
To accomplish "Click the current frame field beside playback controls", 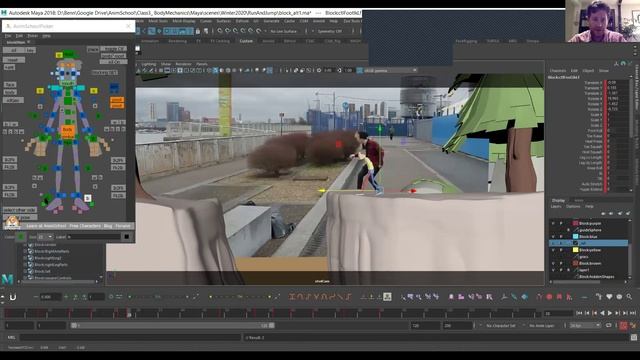I will [x=559, y=313].
